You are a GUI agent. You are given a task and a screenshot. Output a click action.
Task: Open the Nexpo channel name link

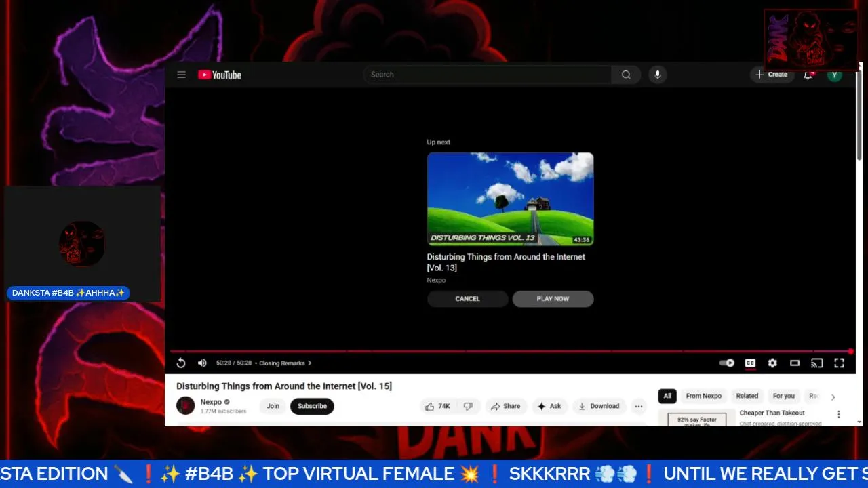click(211, 402)
